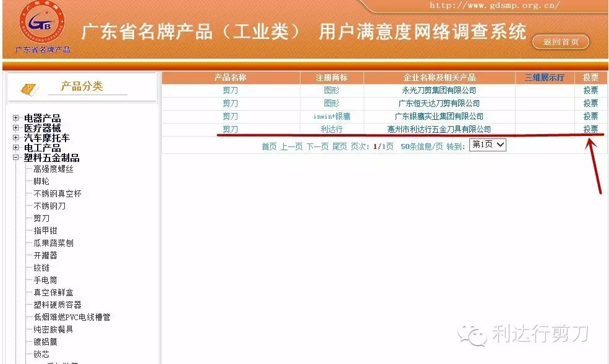Open company link 广东恒天达刀剪有限公司

pos(439,103)
